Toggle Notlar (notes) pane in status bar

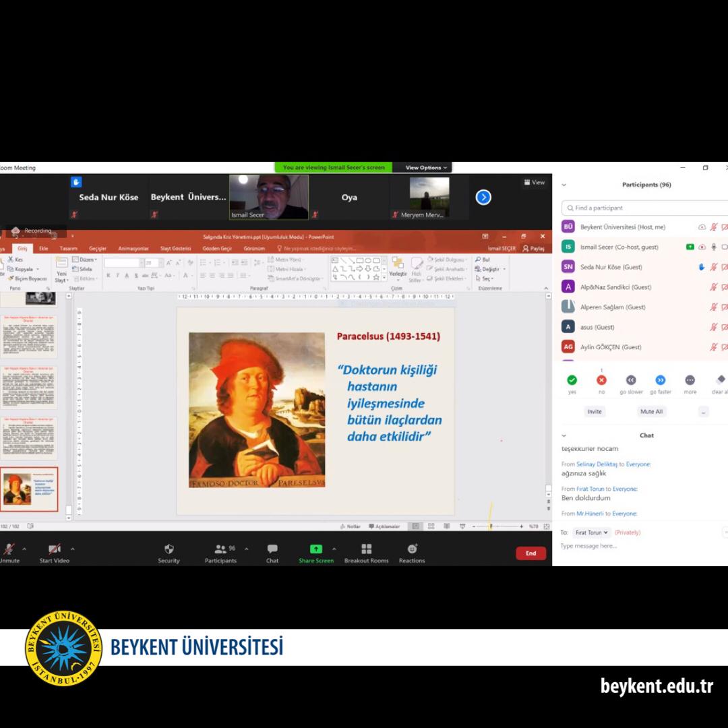(x=350, y=526)
